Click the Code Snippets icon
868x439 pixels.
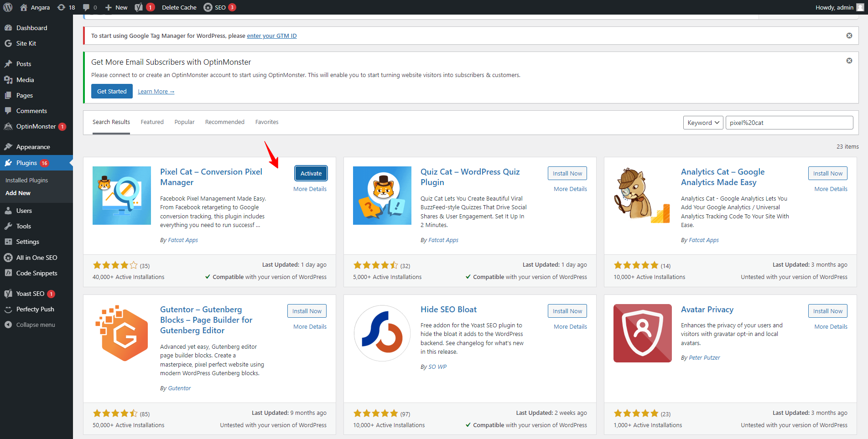click(8, 273)
